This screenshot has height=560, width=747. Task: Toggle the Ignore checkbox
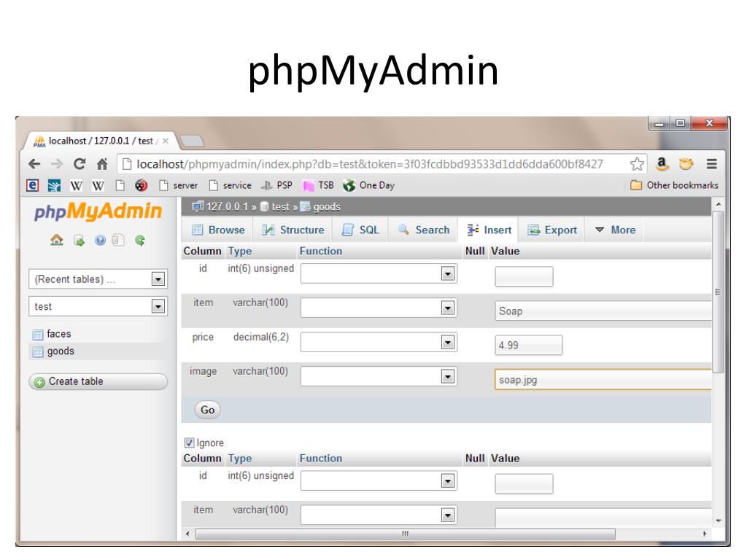(x=189, y=443)
